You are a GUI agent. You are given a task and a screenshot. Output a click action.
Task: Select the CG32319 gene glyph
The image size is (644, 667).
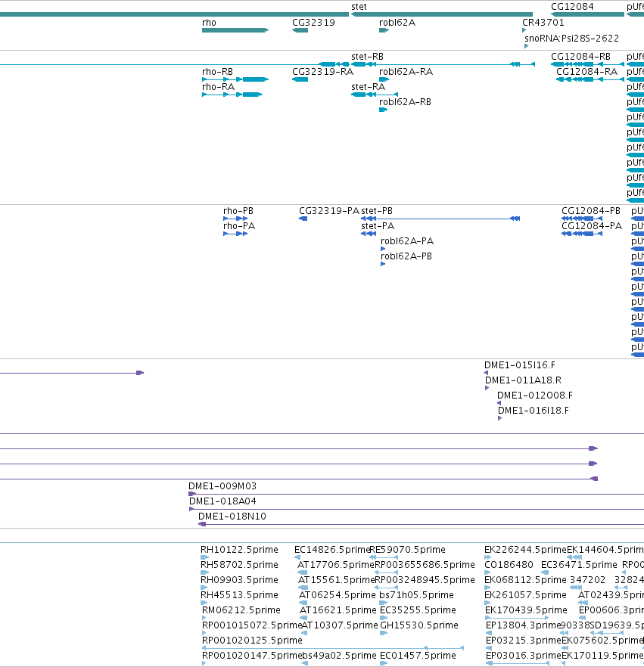300,30
